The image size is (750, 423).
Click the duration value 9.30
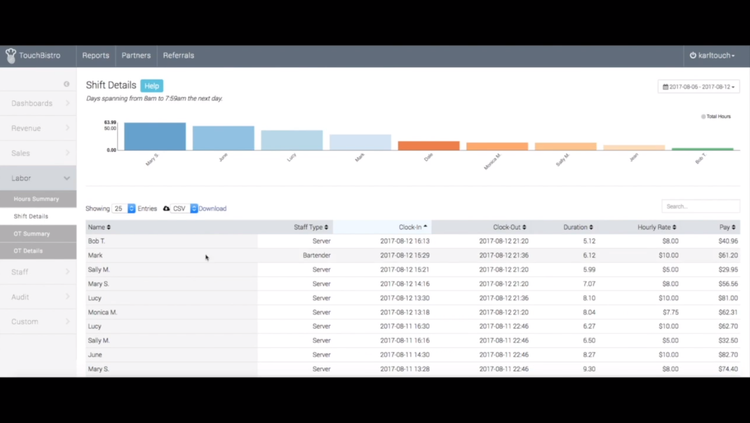tap(589, 369)
